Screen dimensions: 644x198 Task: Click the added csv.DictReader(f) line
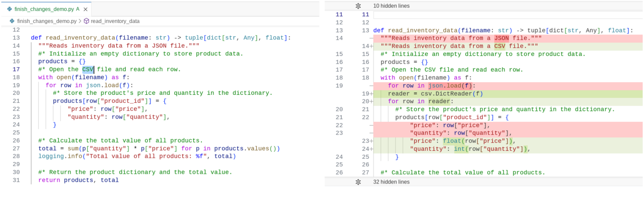[435, 94]
